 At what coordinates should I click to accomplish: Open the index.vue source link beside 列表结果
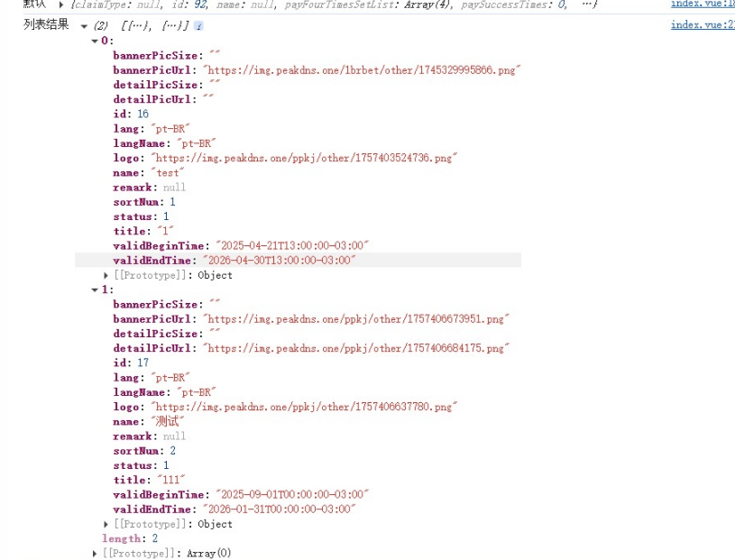click(703, 25)
